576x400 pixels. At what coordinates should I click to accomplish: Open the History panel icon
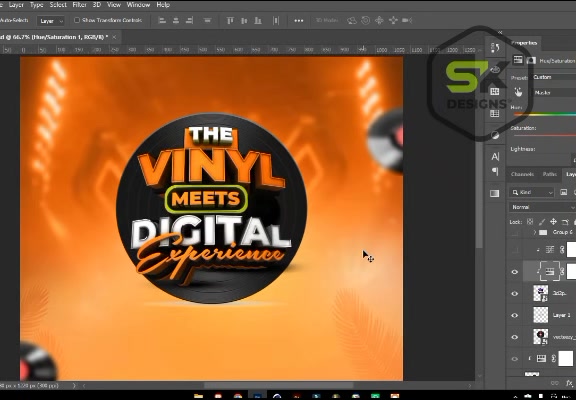[495, 48]
